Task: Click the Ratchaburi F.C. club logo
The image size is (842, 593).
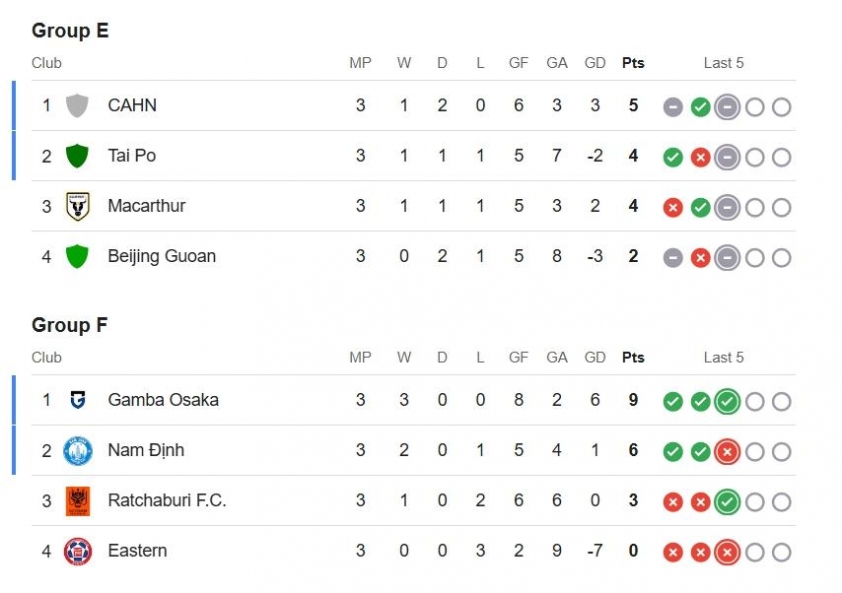Action: point(77,500)
